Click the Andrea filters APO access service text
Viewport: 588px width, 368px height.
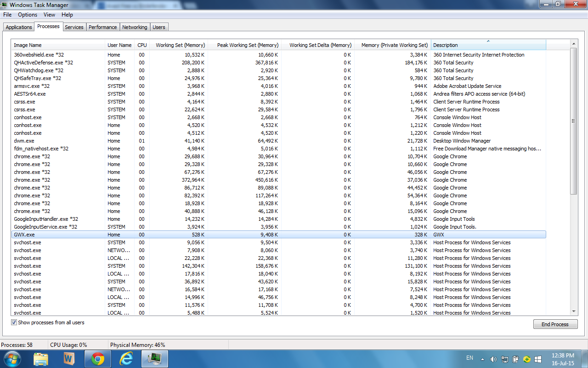(x=479, y=94)
